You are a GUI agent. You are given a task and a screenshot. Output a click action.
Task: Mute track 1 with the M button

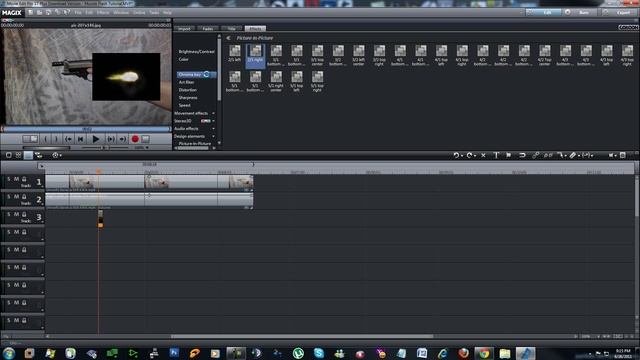16,179
